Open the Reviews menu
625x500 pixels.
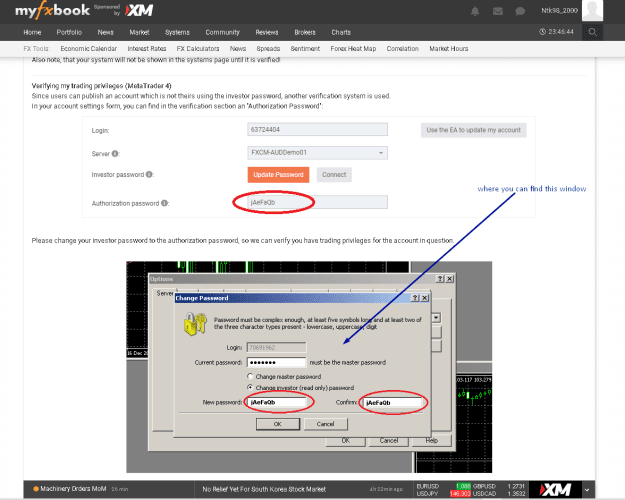pos(267,32)
